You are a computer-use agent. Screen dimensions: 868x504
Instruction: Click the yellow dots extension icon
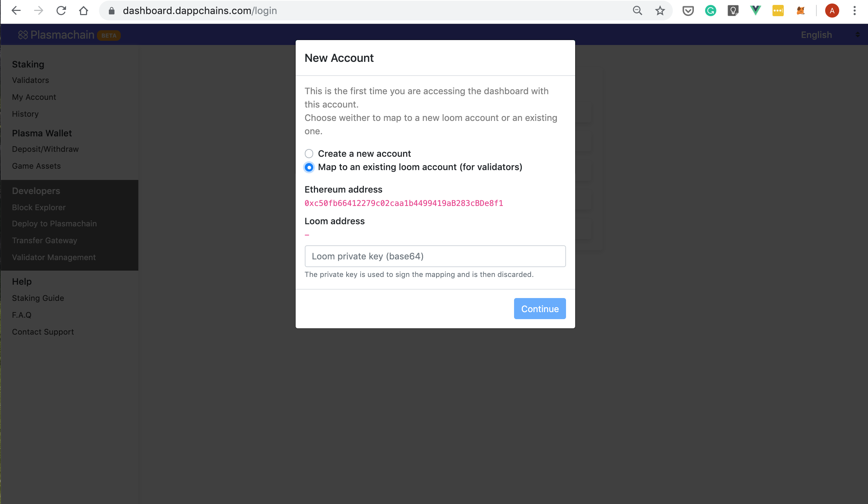click(778, 11)
